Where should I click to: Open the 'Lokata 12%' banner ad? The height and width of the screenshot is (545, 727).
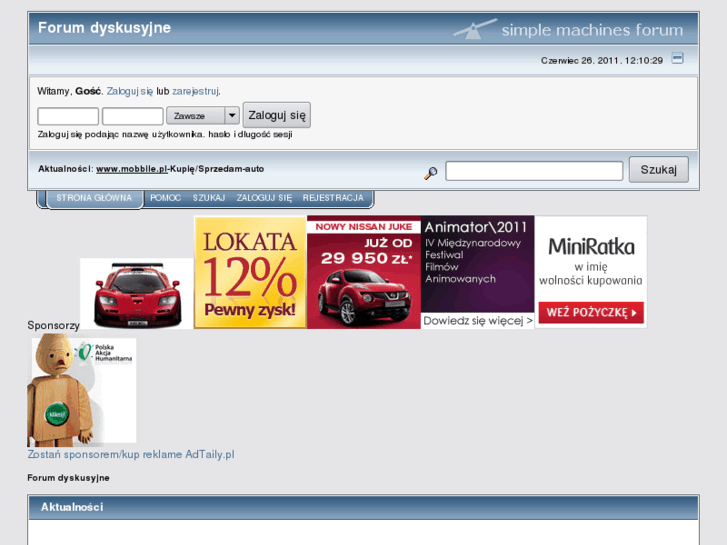(x=250, y=272)
